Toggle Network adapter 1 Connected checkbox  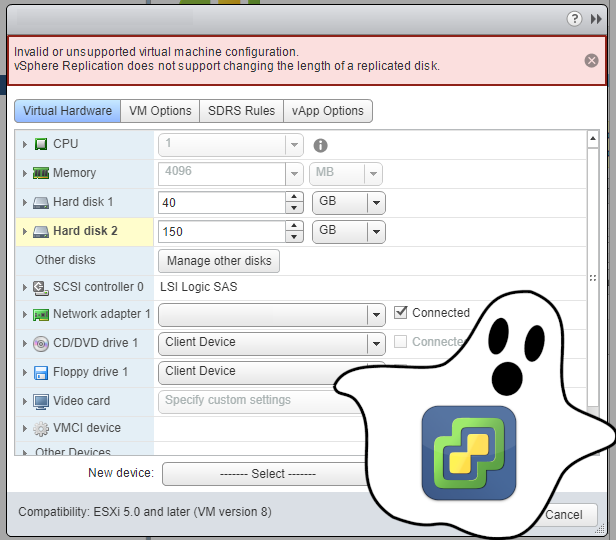400,313
